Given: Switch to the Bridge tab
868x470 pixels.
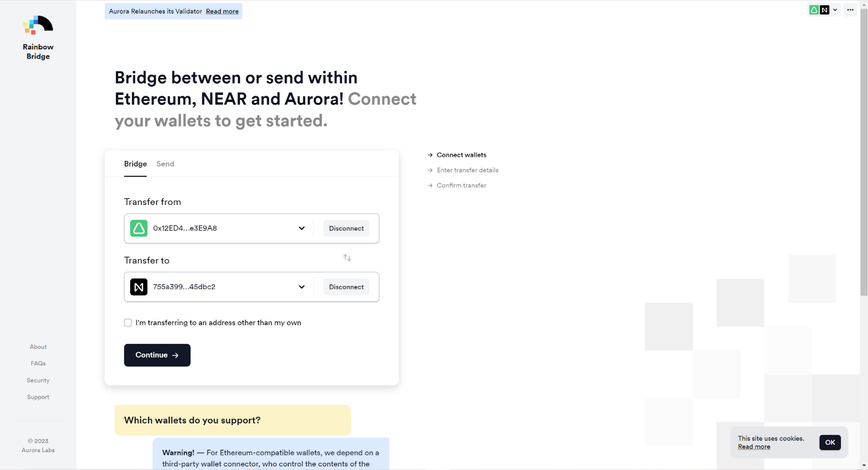Looking at the screenshot, I should 136,164.
